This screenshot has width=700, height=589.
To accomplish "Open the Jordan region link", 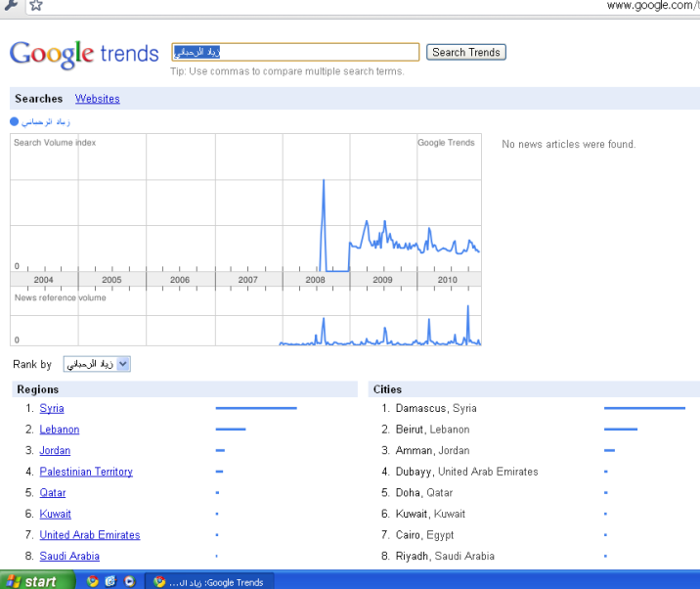I will (x=55, y=451).
